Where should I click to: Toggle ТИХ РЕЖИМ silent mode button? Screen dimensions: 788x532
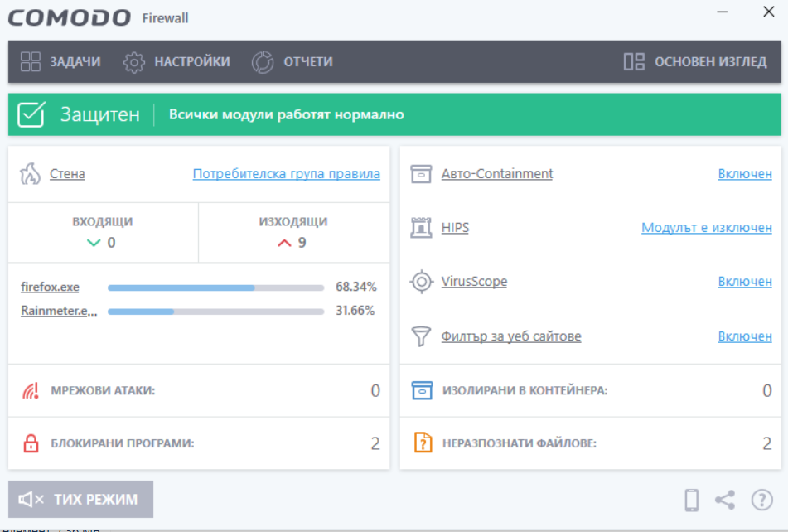81,500
